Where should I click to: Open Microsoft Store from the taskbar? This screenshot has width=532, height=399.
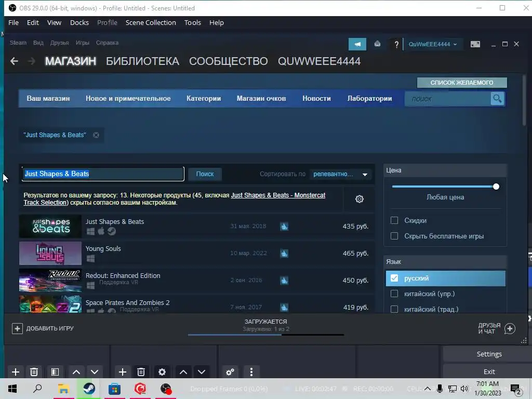115,389
